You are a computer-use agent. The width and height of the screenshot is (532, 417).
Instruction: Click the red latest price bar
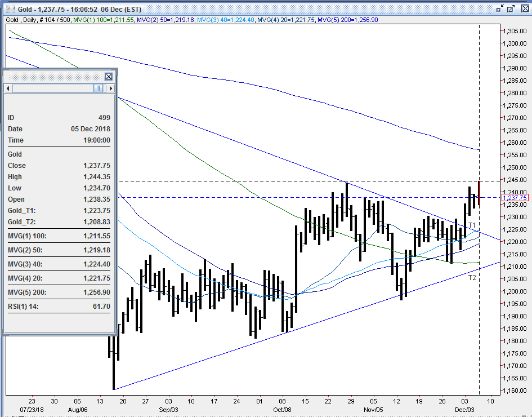tap(479, 193)
